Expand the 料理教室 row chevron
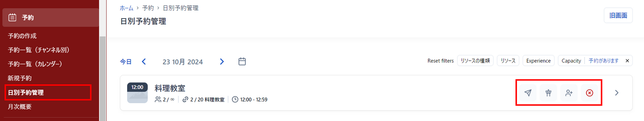Screen dimensions: 644x121 pos(616,93)
